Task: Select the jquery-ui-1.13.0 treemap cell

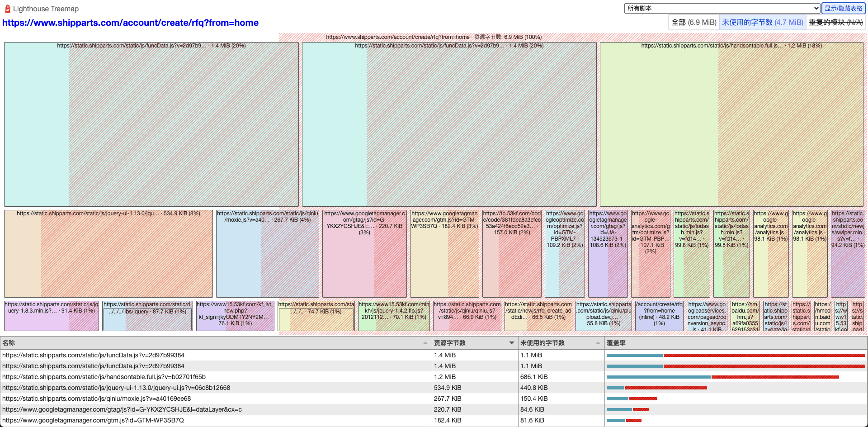Action: click(108, 253)
